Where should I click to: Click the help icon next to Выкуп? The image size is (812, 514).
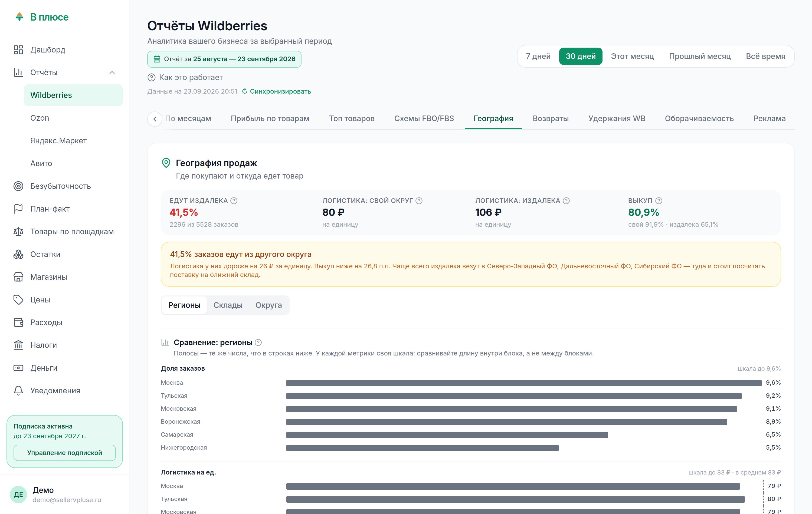pos(659,201)
